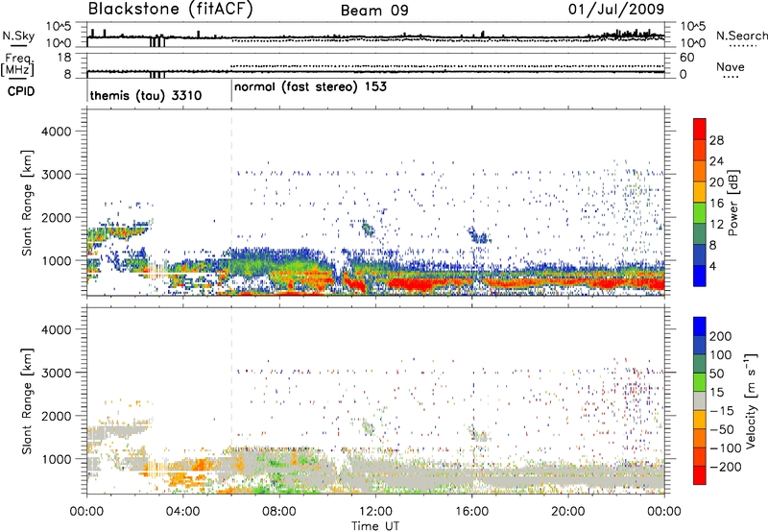
Task: Click the "Velocity [m s⁻¹]" colorbar title
Action: 751,401
